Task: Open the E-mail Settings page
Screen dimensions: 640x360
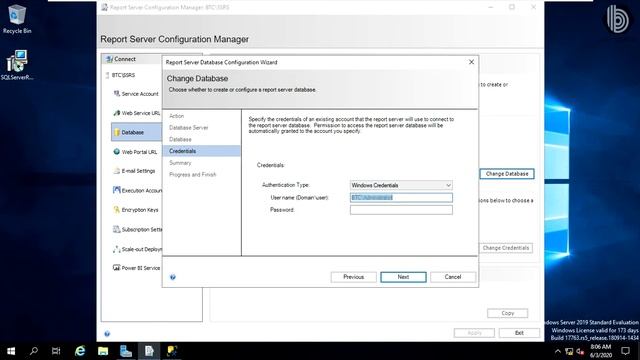Action: pos(134,171)
